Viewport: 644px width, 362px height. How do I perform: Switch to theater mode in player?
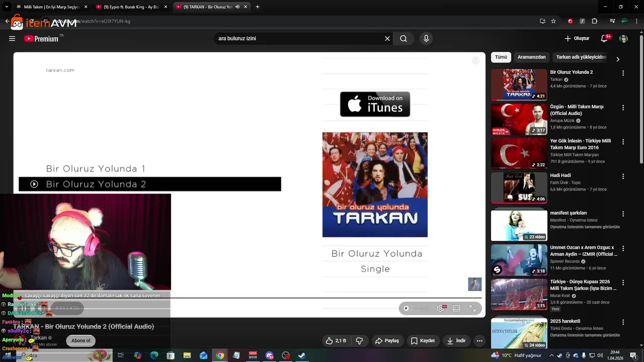pos(456,308)
